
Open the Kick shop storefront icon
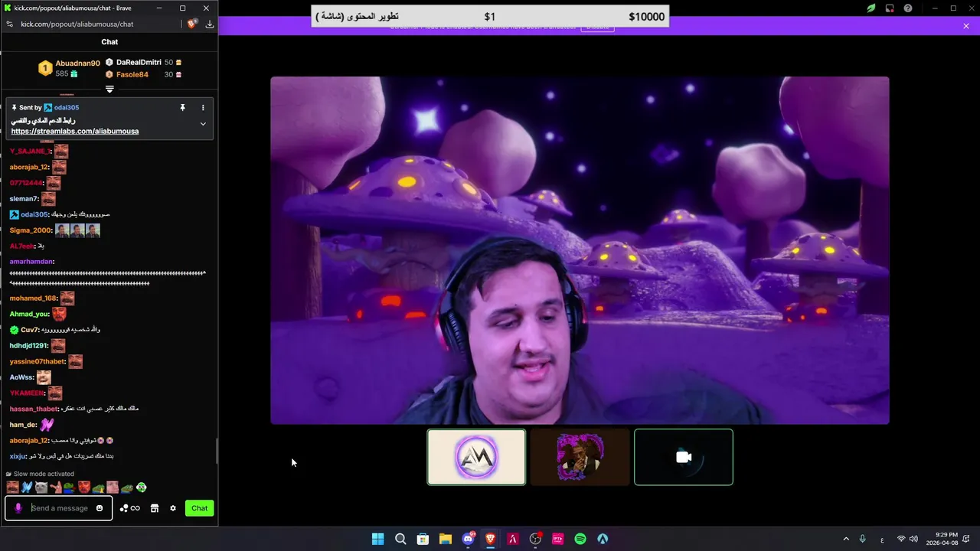coord(154,508)
